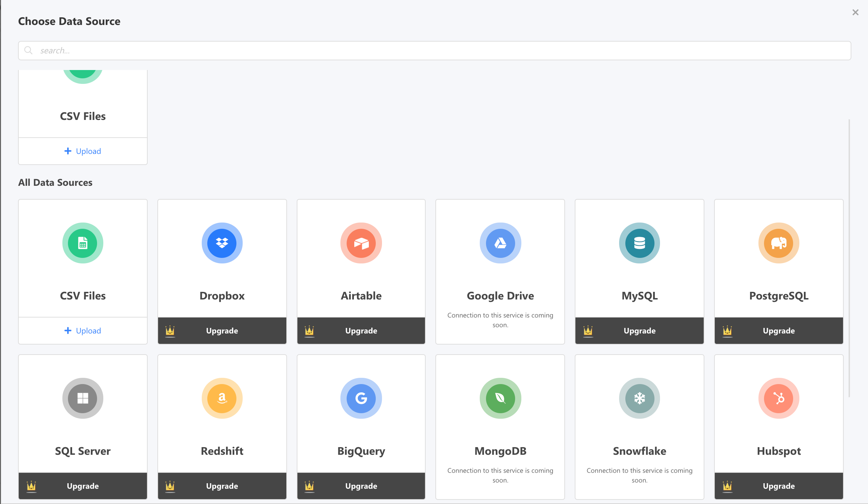Click the crown icon on Dropbox card
868x504 pixels.
(x=170, y=331)
